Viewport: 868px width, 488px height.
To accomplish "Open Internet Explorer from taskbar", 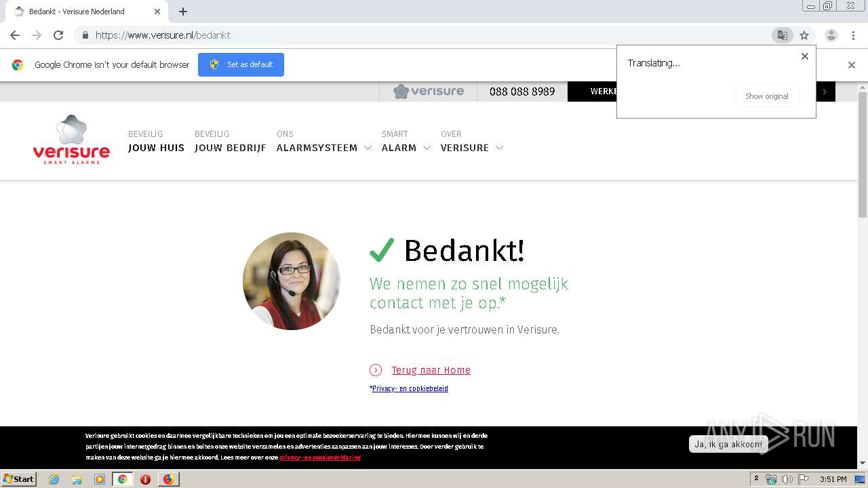I will pyautogui.click(x=54, y=479).
